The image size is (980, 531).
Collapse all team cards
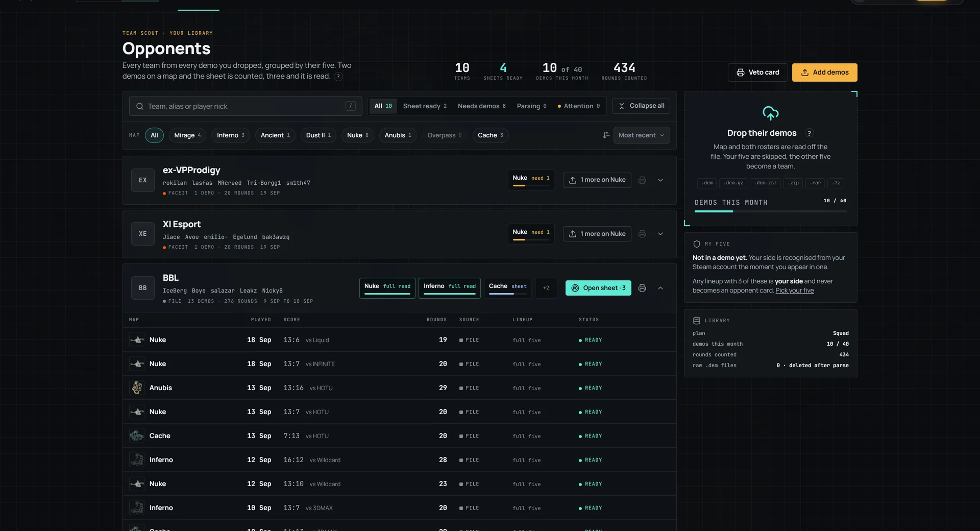click(x=641, y=106)
